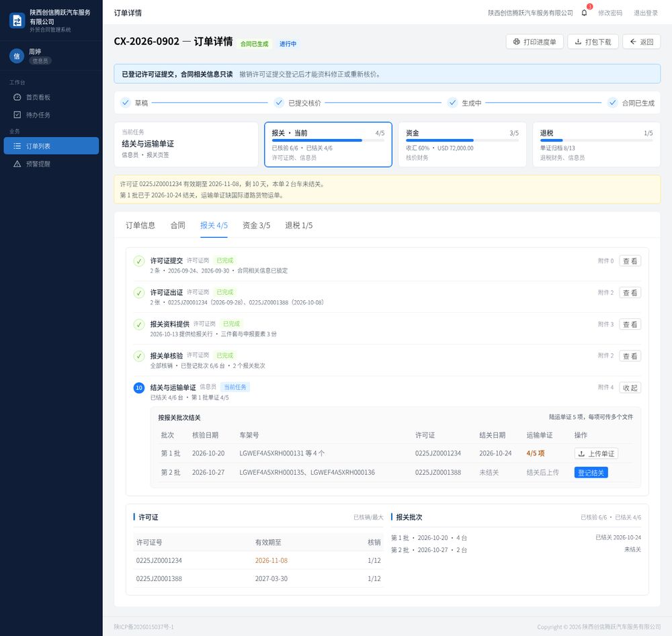
Task: Click the 退税 1/5 progress card
Action: click(597, 144)
